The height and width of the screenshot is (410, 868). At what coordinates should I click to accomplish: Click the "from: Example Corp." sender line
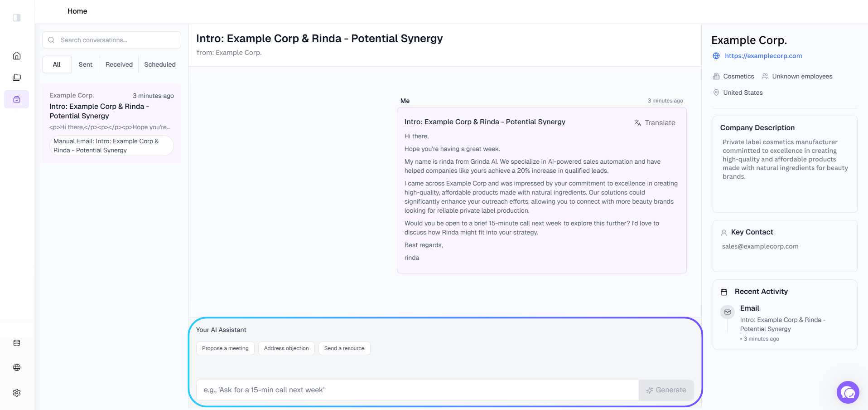[x=229, y=53]
